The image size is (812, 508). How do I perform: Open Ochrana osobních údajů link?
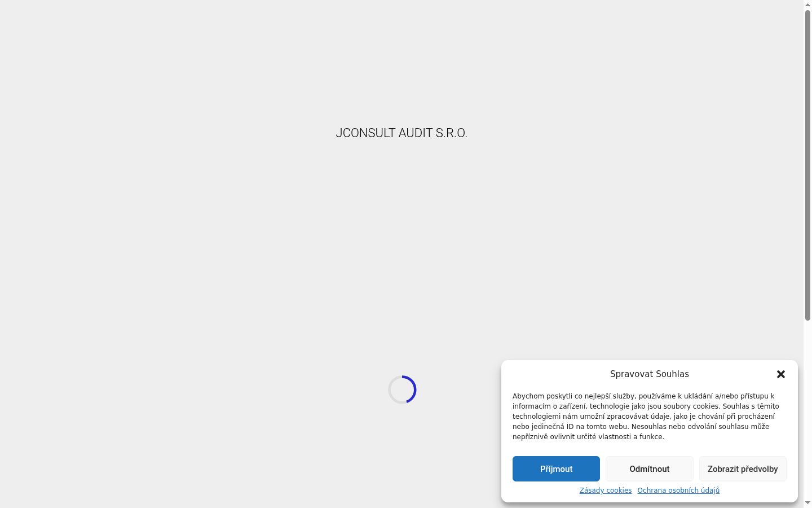tap(678, 491)
